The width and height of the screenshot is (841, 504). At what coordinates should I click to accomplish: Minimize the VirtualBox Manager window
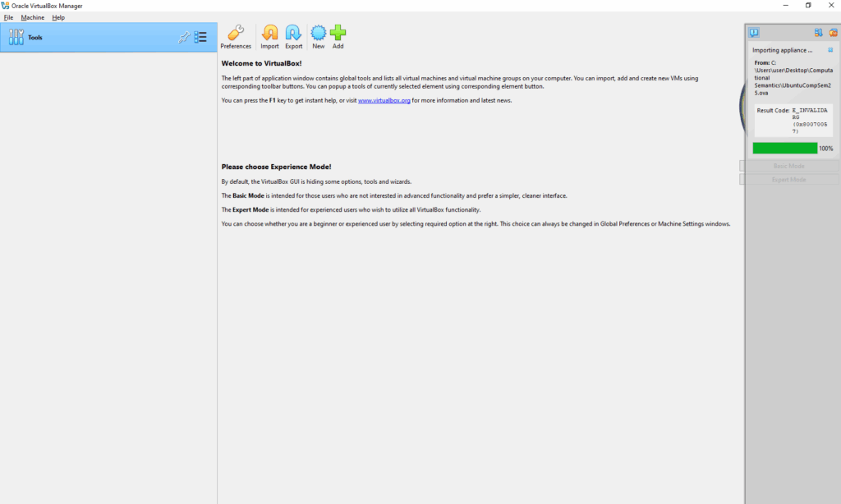click(785, 6)
